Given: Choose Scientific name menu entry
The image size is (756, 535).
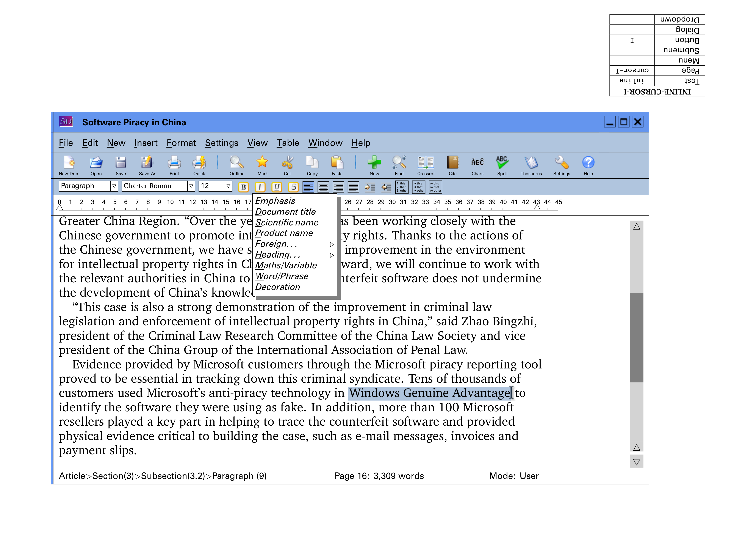Looking at the screenshot, I should click(295, 223).
